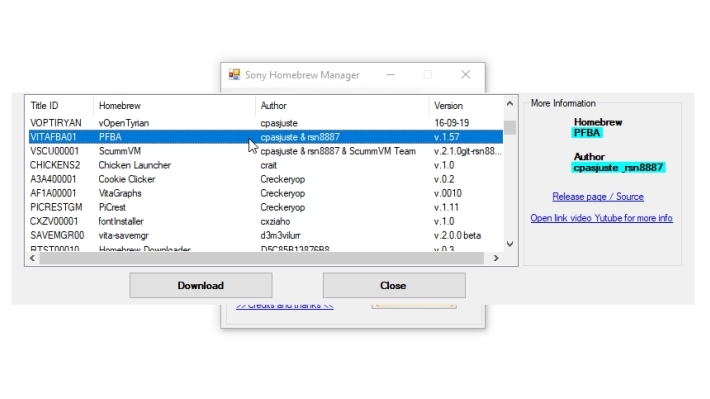Click the vertical scrollbar up arrow
This screenshot has width=710, height=399.
tap(510, 104)
